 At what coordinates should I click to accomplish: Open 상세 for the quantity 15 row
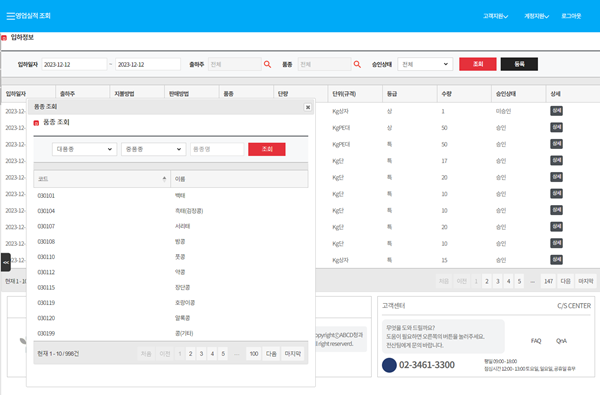pyautogui.click(x=556, y=260)
